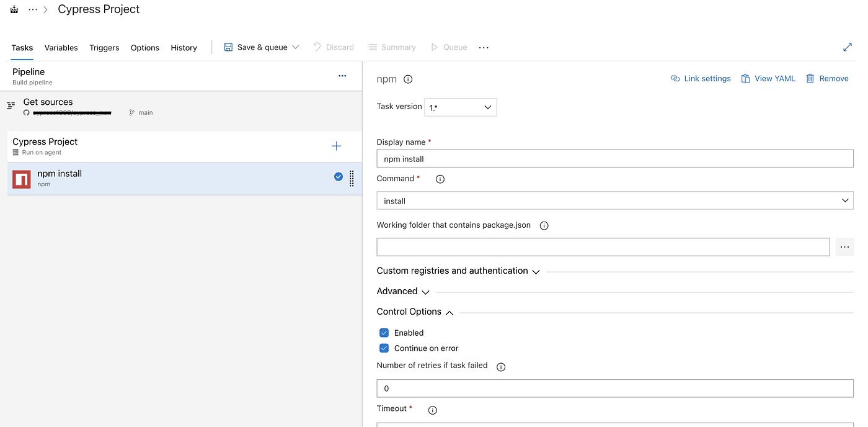This screenshot has width=868, height=427.
Task: Open the breadcrumb ellipsis next to Cypress Project
Action: pyautogui.click(x=33, y=10)
